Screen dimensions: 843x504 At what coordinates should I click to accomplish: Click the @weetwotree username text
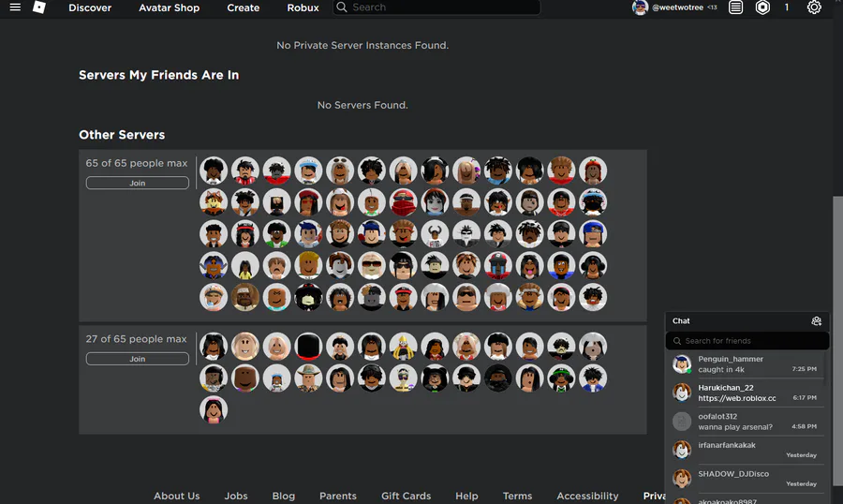(677, 7)
